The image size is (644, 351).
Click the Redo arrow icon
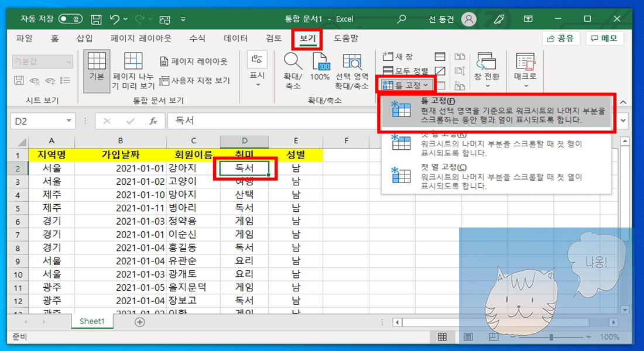coord(140,19)
